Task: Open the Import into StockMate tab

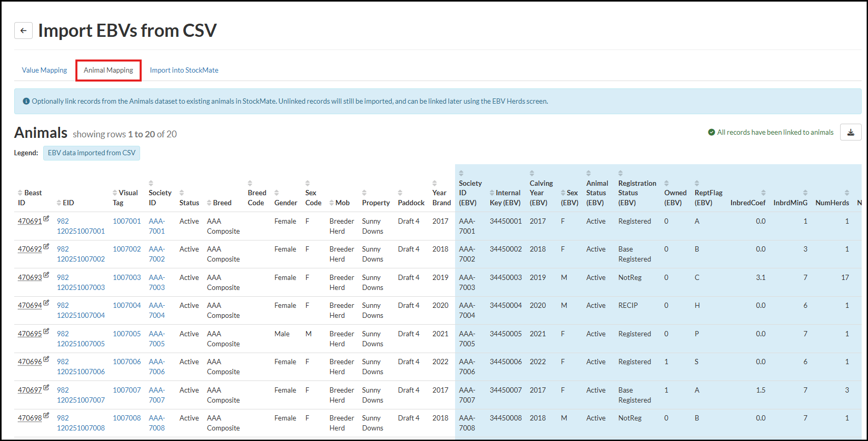Action: click(x=184, y=70)
